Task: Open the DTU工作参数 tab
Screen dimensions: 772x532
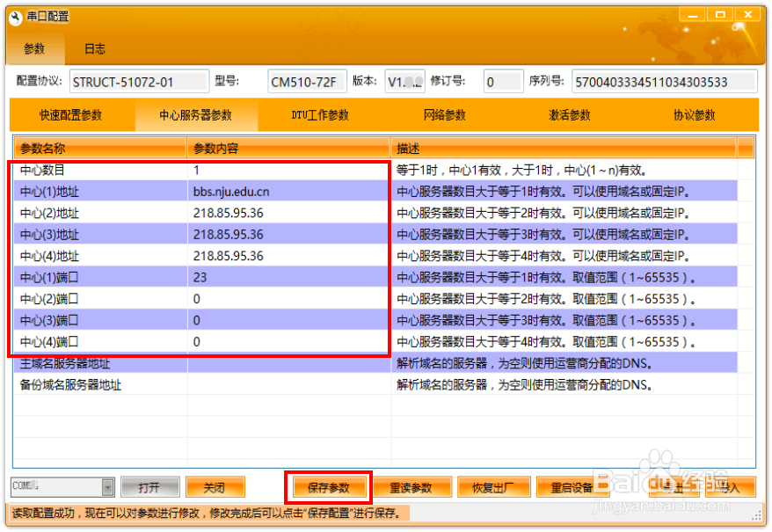Action: click(x=319, y=115)
